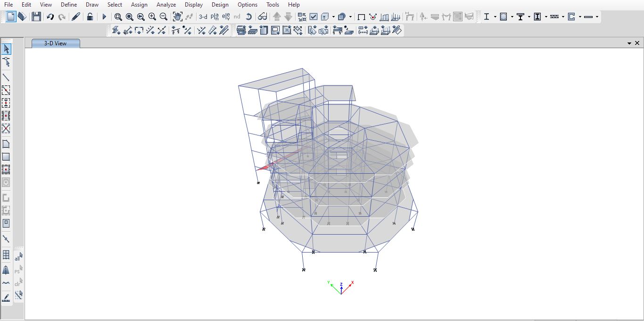
Task: Activate the Pan hand tool
Action: [177, 17]
